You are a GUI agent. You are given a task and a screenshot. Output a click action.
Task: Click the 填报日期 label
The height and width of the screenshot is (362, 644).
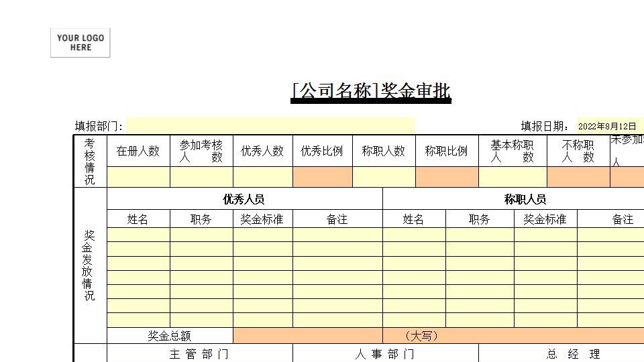coord(545,126)
